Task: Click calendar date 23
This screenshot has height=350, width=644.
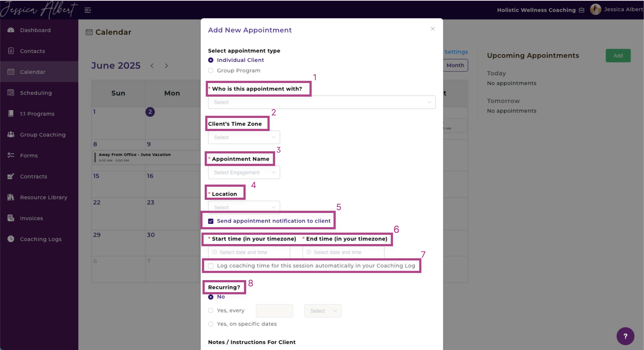Action: click(x=151, y=203)
